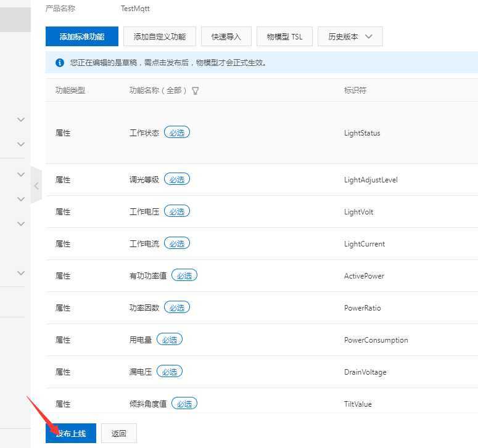Click 必选 tag next to 漏电压
Image resolution: width=478 pixels, height=448 pixels.
[x=169, y=372]
